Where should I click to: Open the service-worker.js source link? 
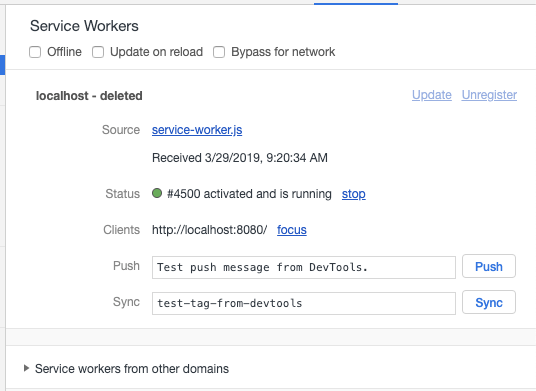pos(197,130)
